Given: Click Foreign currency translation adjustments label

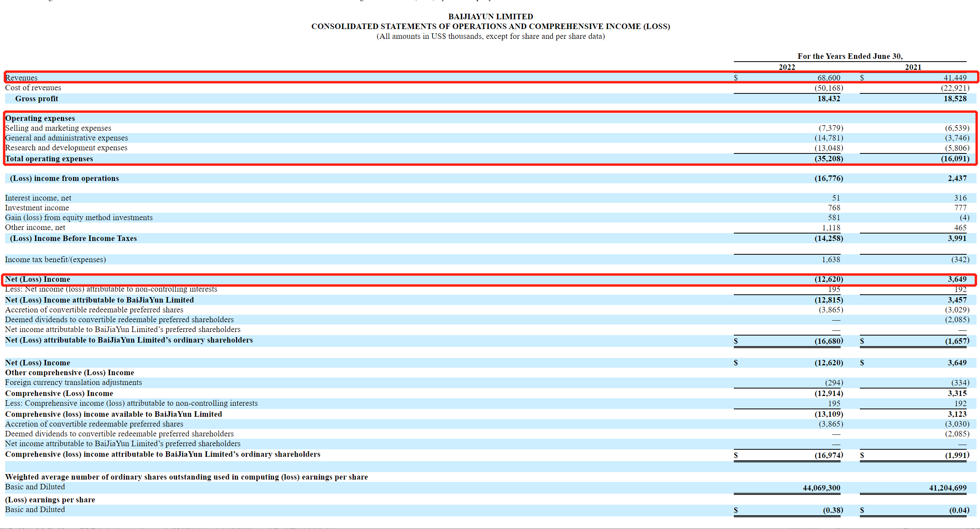Looking at the screenshot, I should [x=73, y=383].
